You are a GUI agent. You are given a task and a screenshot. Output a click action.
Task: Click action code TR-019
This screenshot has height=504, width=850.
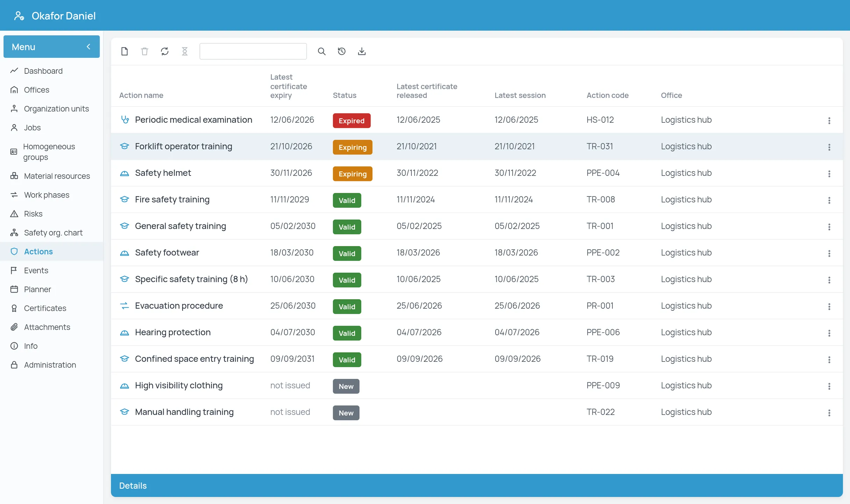pyautogui.click(x=600, y=359)
